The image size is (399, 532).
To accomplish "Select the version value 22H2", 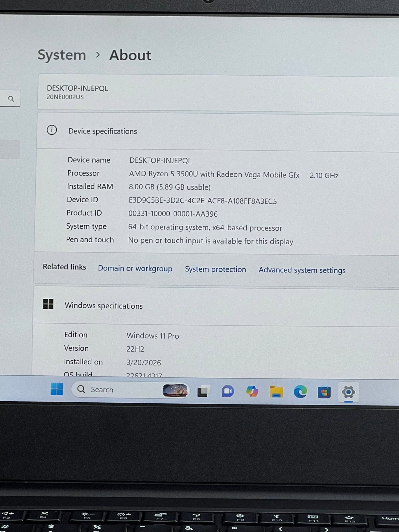I will click(x=135, y=349).
